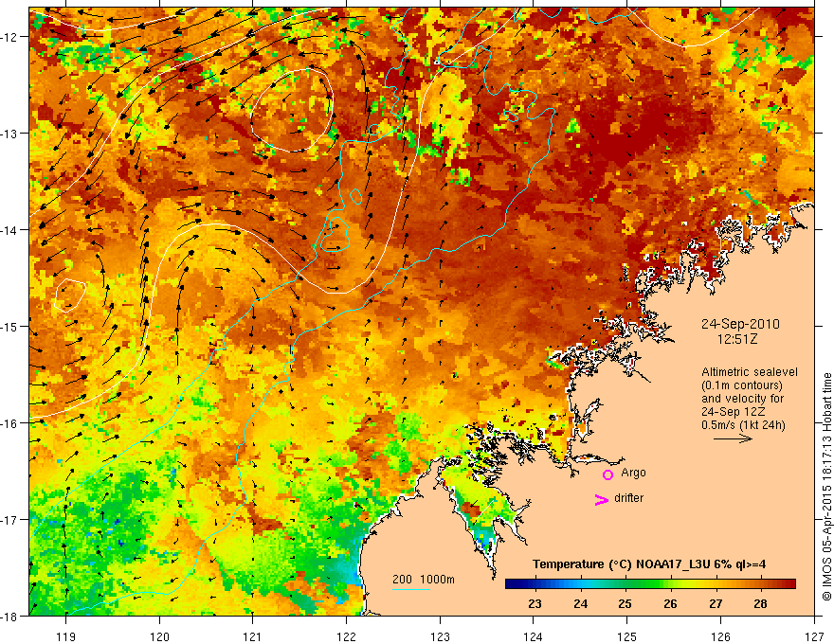The height and width of the screenshot is (644, 834).
Task: Click the color bar value 28
Action: 761,603
